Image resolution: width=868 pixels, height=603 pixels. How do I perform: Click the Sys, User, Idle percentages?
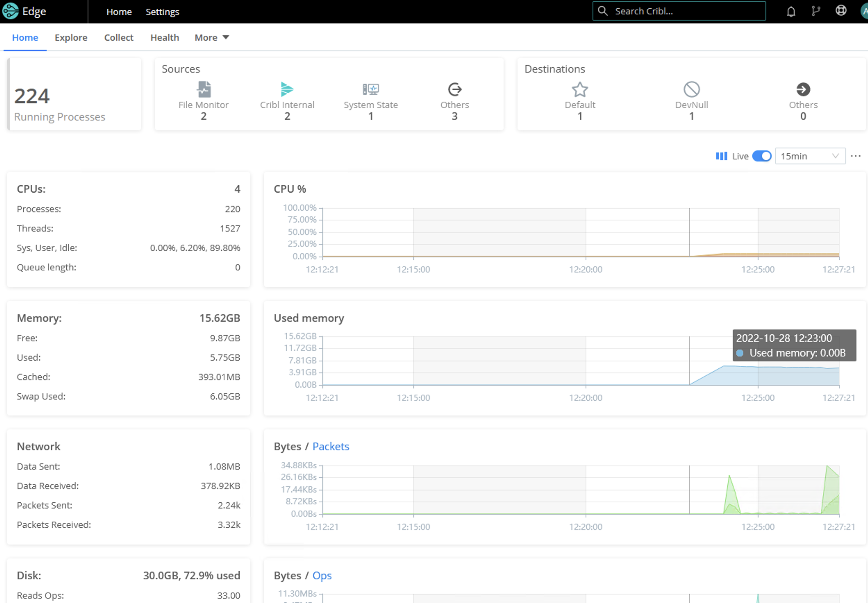195,248
